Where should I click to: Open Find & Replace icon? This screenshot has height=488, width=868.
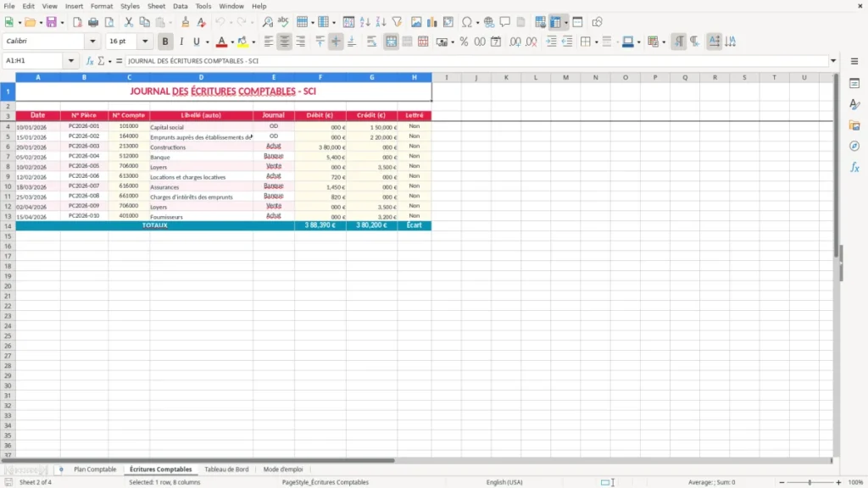coord(267,22)
